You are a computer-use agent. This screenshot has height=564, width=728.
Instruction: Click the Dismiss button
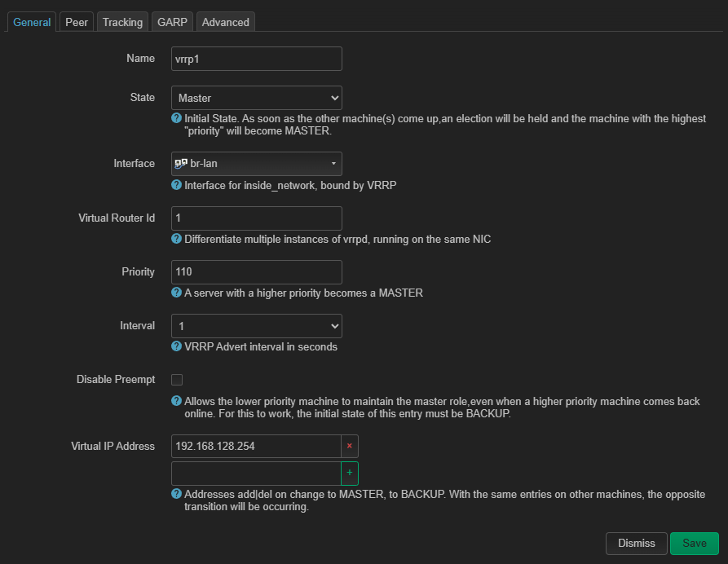click(636, 544)
